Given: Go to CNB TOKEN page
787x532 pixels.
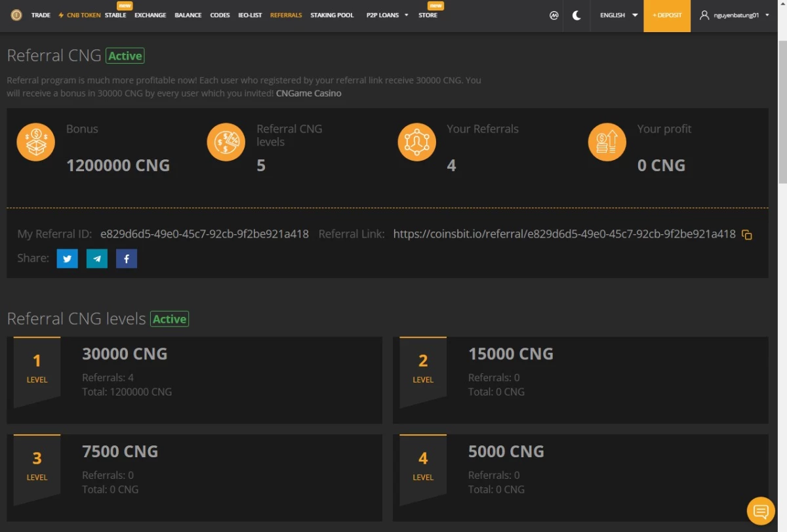Looking at the screenshot, I should coord(79,15).
